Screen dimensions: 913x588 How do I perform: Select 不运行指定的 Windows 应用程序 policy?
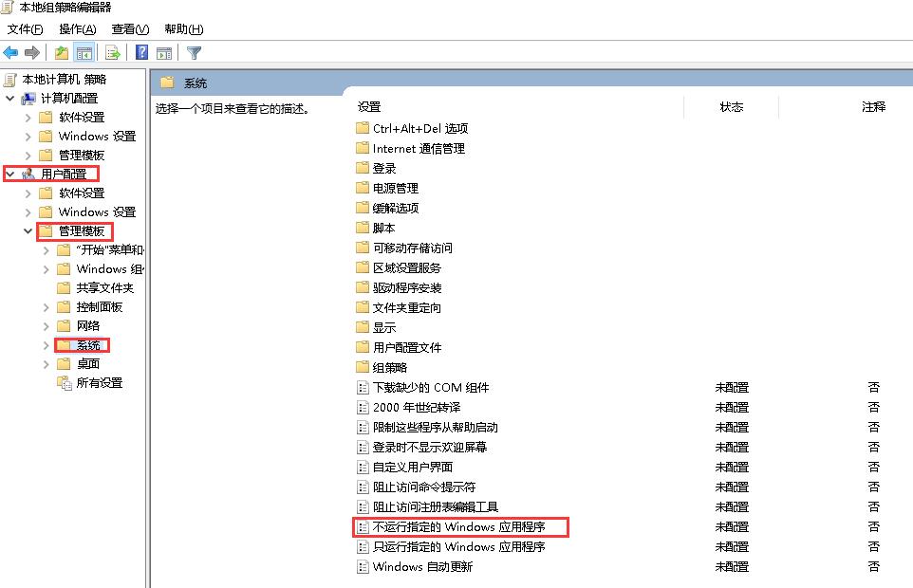click(458, 527)
